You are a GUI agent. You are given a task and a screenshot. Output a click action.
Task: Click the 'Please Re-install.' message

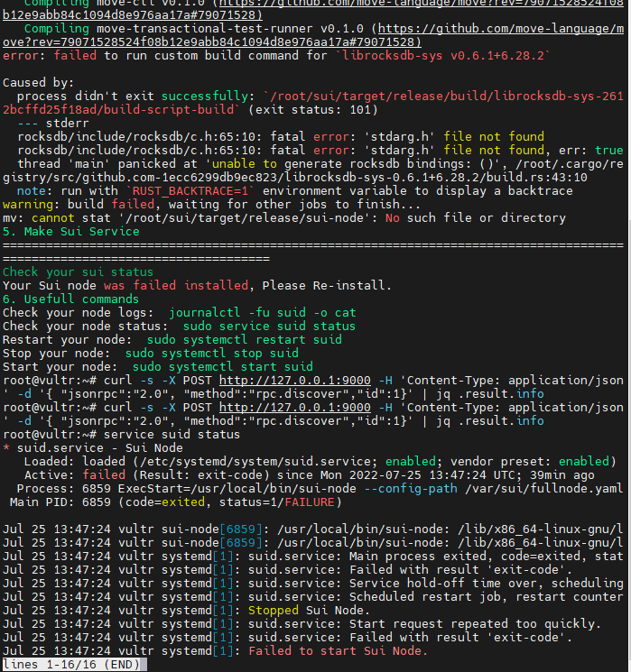(x=327, y=286)
